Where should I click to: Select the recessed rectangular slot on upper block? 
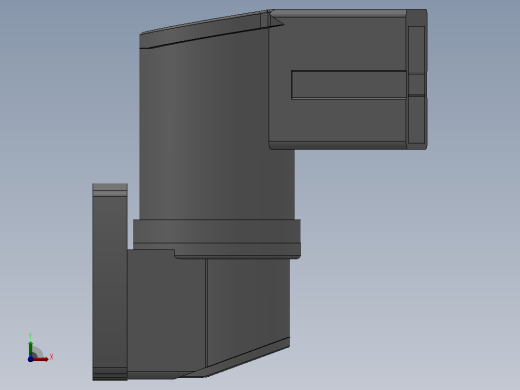(x=349, y=85)
